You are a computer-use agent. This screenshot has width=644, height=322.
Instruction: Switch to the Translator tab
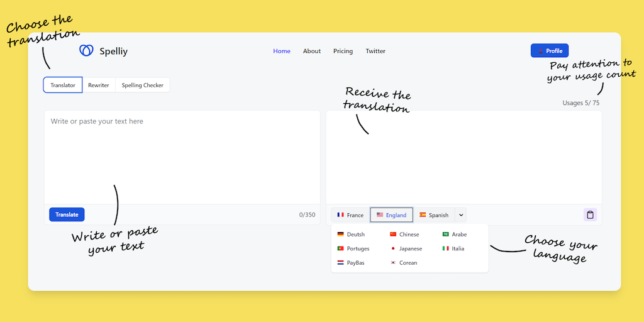(63, 85)
